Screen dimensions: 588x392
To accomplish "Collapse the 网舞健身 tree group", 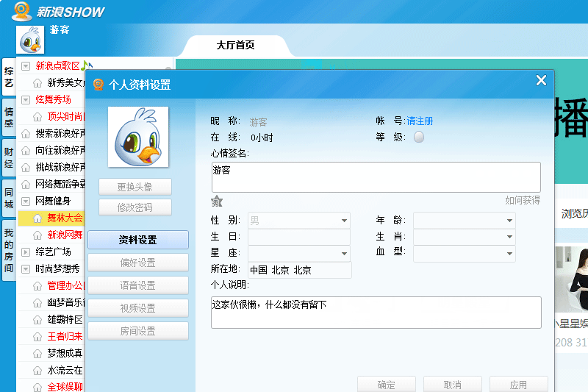I will coord(26,202).
